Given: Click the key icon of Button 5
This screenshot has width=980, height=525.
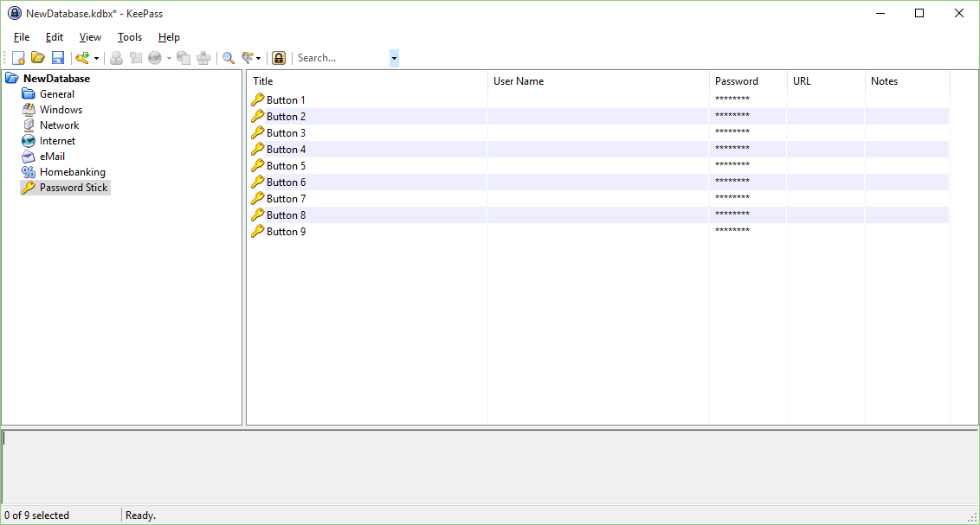Looking at the screenshot, I should click(257, 165).
